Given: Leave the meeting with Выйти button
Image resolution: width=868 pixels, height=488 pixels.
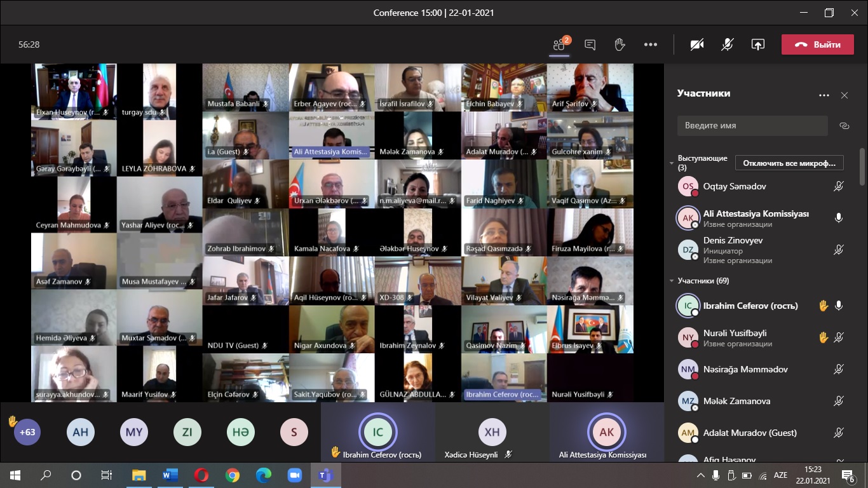Looking at the screenshot, I should pyautogui.click(x=818, y=44).
